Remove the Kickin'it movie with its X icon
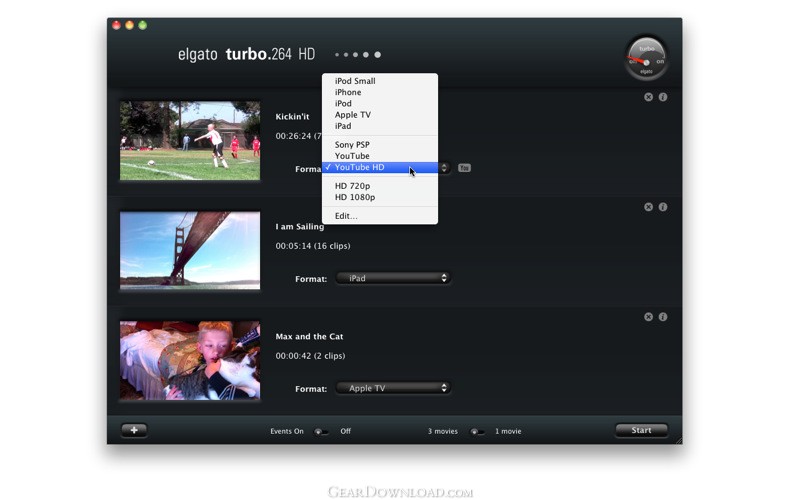This screenshot has width=800, height=500. pos(648,97)
